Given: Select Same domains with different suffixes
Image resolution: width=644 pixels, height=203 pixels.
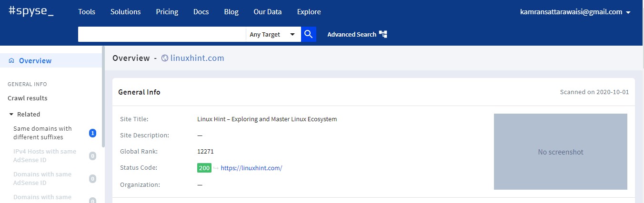Looking at the screenshot, I should point(42,133).
